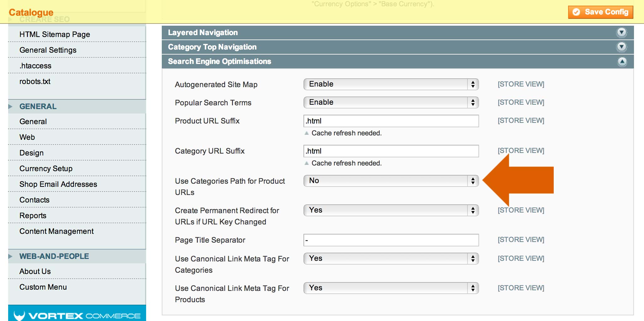Click the Catalogue page title

[31, 12]
